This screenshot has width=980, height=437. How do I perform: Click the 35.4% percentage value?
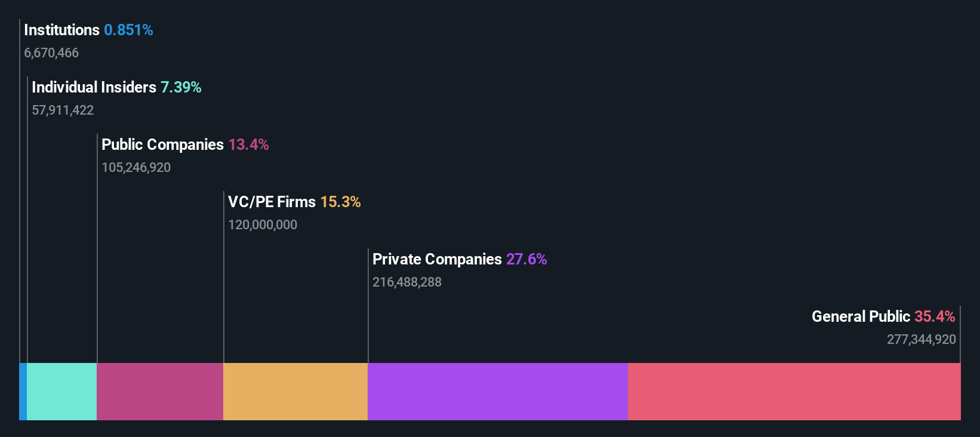pyautogui.click(x=935, y=316)
